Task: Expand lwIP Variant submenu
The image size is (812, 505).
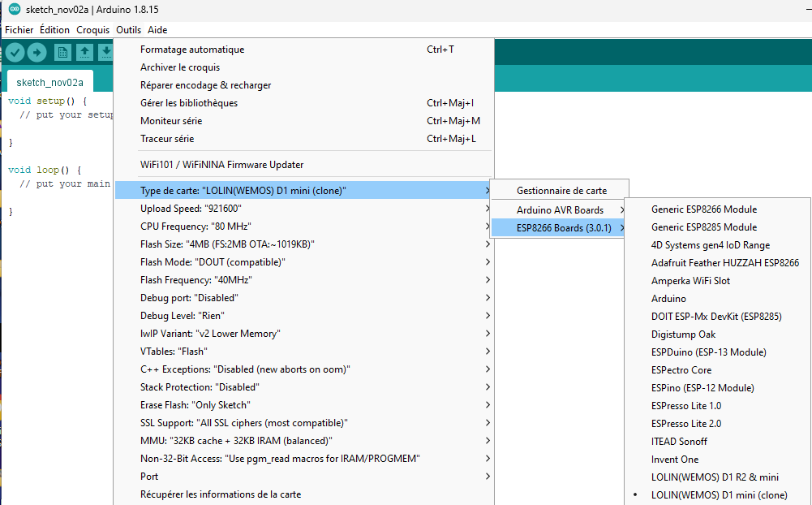Action: point(303,334)
